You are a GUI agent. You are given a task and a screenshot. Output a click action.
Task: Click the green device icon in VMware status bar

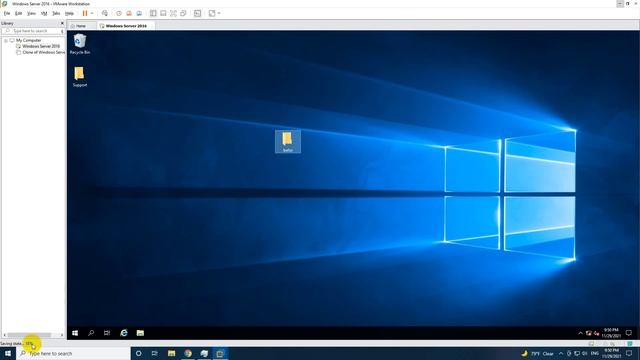[630, 344]
